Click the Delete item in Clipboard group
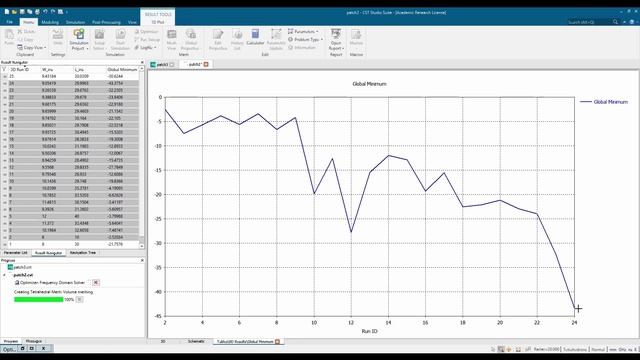This screenshot has height=360, width=640. click(27, 31)
